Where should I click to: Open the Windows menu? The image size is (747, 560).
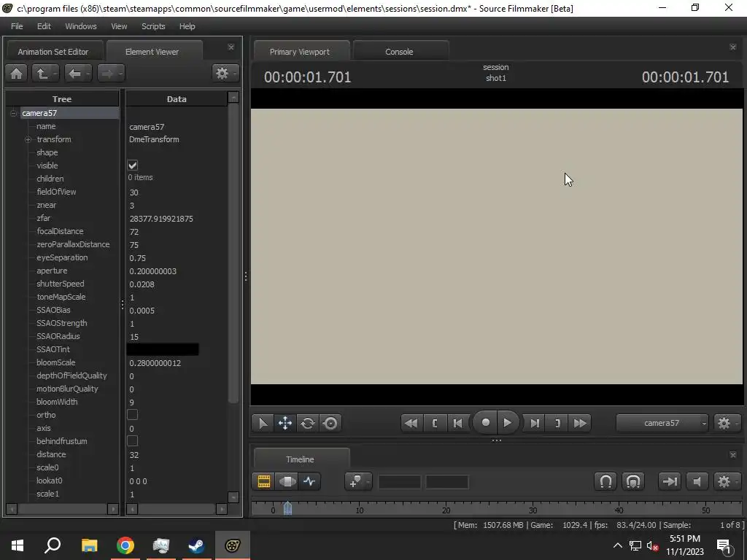[80, 26]
